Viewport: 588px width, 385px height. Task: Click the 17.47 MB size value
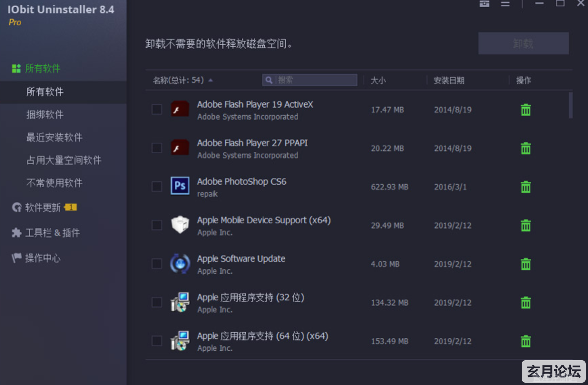(x=387, y=110)
